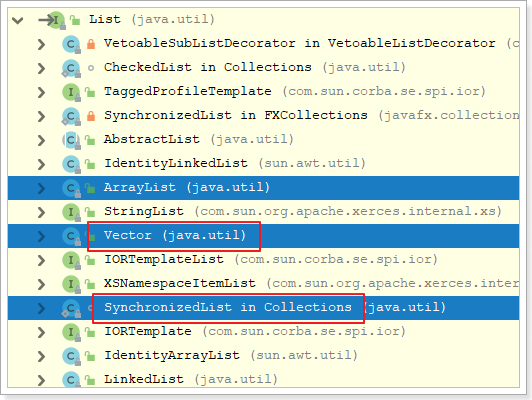Click public icon beside IdentityArrayList
This screenshot has width=532, height=400.
90,356
